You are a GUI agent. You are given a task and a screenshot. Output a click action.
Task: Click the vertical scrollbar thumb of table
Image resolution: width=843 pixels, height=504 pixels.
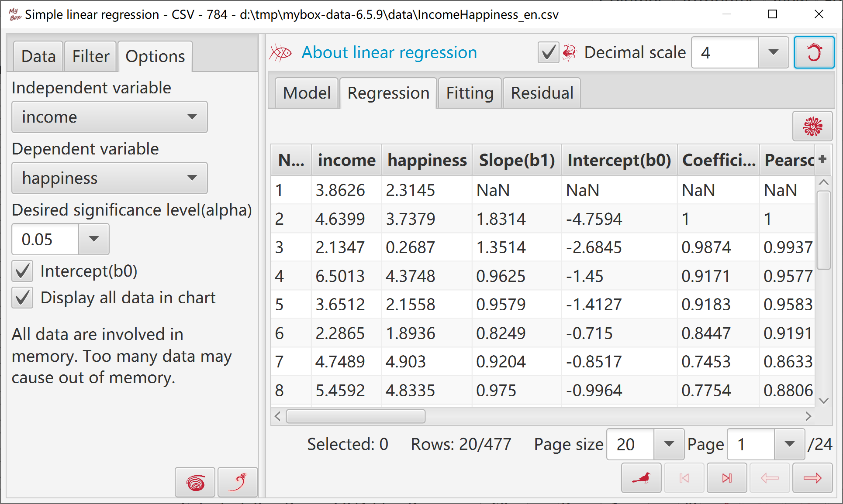[823, 230]
